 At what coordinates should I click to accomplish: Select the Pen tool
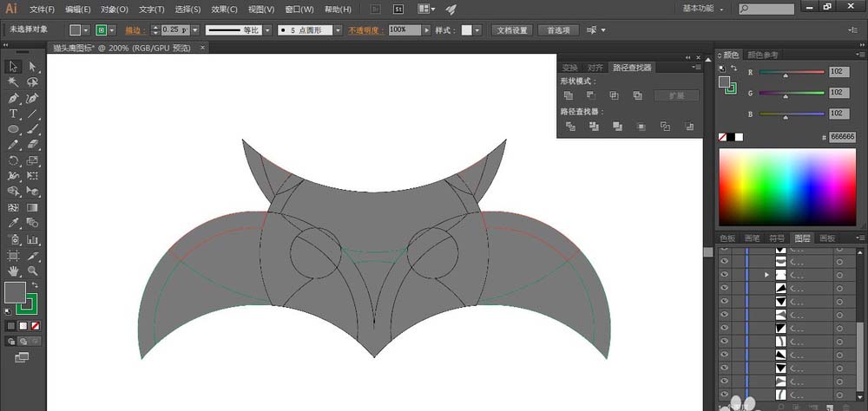[x=13, y=98]
